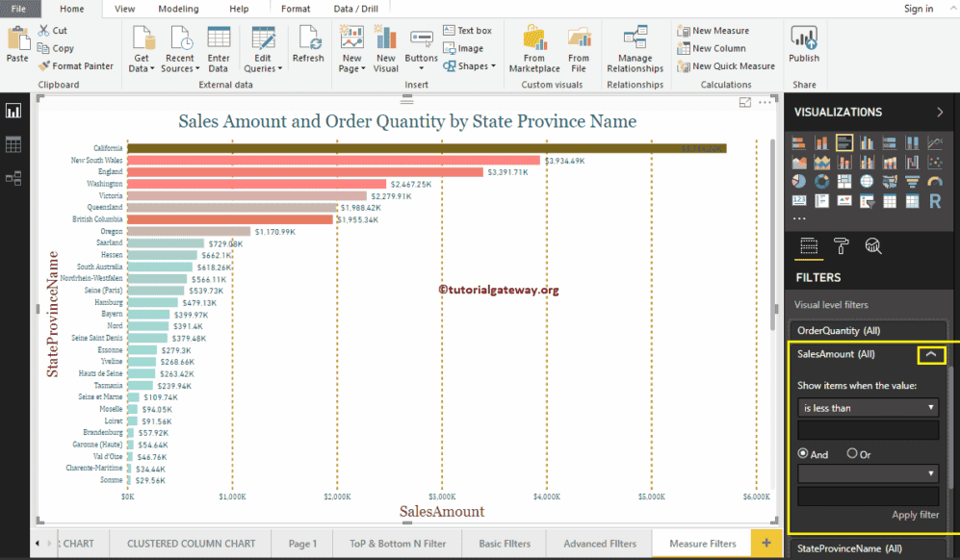
Task: Pick the Treemap visualization
Action: 844,181
